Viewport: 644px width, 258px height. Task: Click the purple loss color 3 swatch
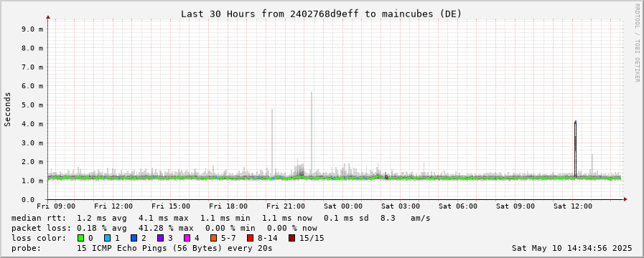tap(160, 238)
